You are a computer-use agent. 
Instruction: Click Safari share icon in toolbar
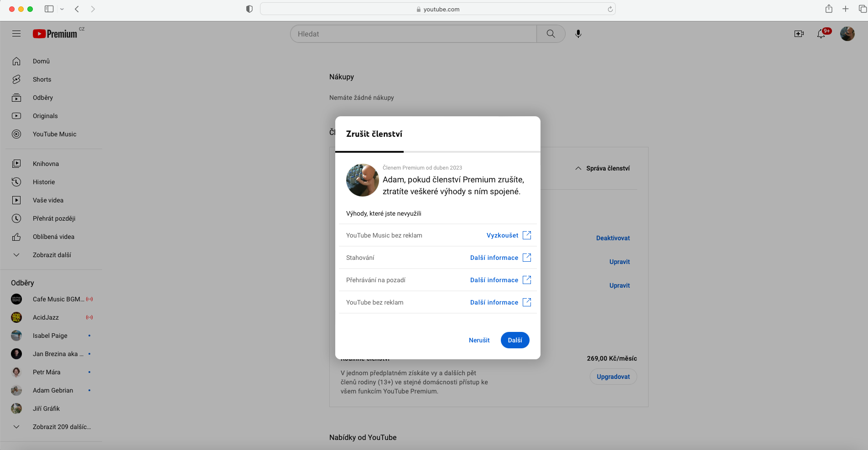(829, 9)
